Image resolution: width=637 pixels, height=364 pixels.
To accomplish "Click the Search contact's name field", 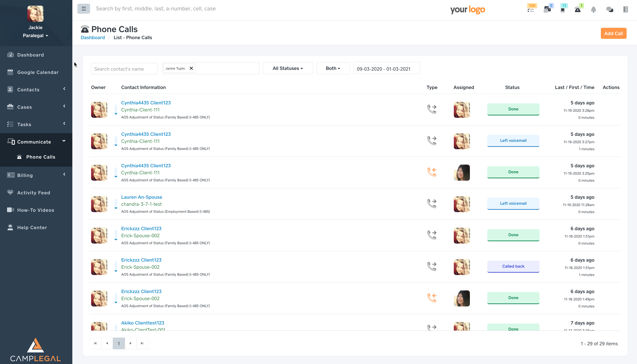I will coord(124,69).
